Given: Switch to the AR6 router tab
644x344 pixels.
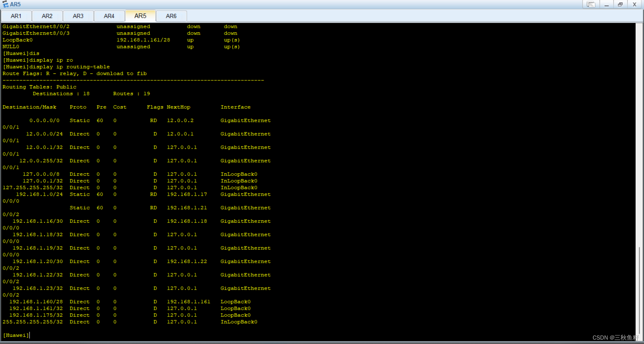Looking at the screenshot, I should point(171,16).
